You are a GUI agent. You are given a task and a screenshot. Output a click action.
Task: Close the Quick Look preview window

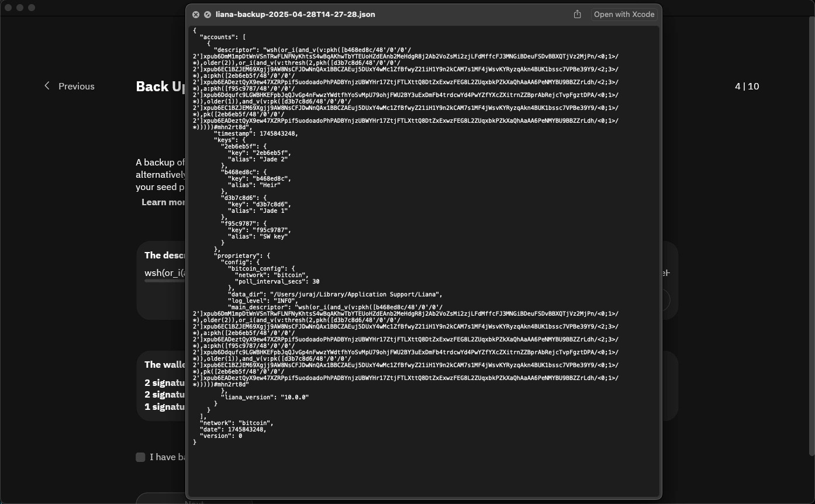[x=196, y=15]
